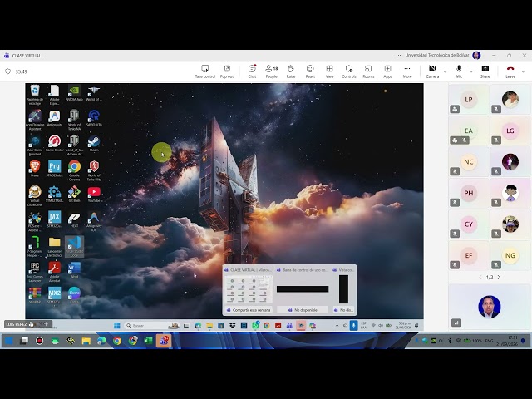The height and width of the screenshot is (399, 532).
Task: Click the Start button in shared taskbar
Action: pos(116,325)
